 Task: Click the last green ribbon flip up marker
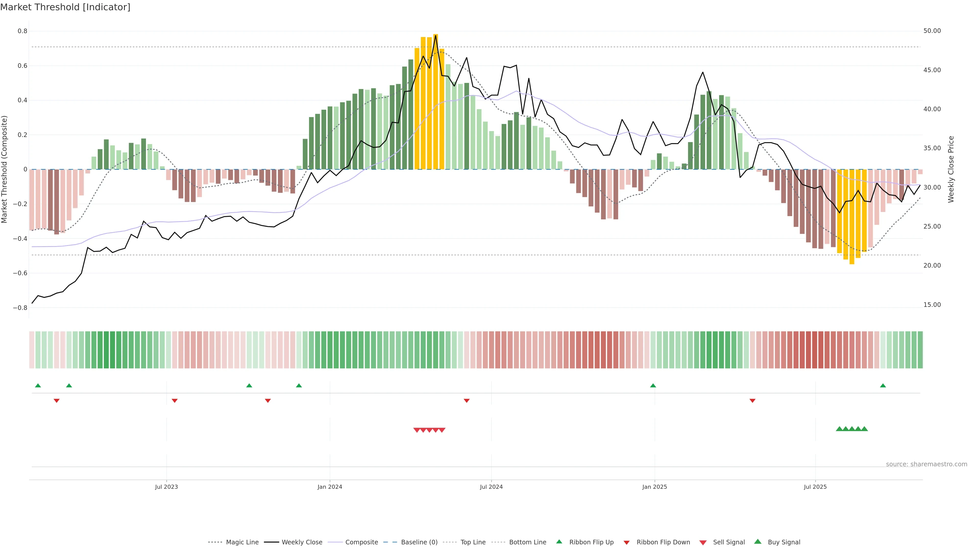(883, 386)
